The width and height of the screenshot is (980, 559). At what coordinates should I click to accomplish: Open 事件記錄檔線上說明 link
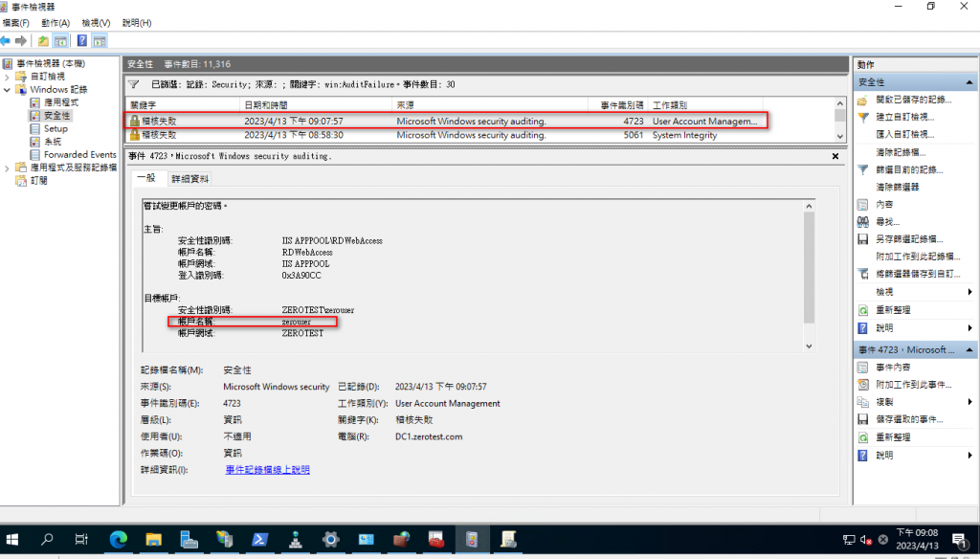[x=268, y=470]
